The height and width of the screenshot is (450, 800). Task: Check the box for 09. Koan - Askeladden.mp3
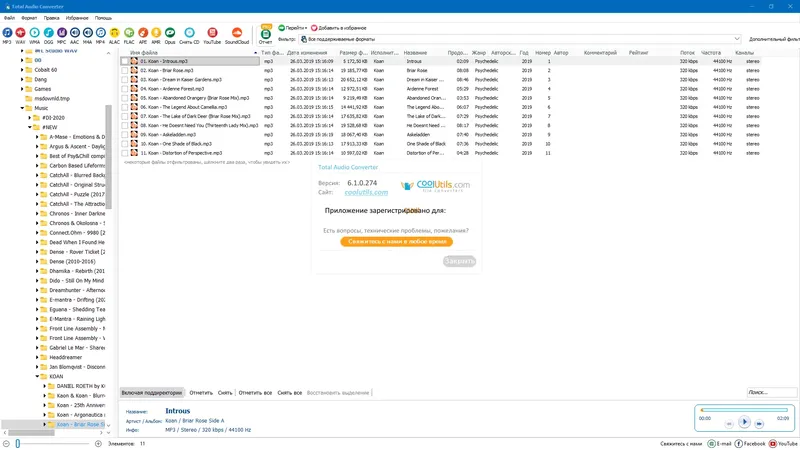pyautogui.click(x=125, y=135)
